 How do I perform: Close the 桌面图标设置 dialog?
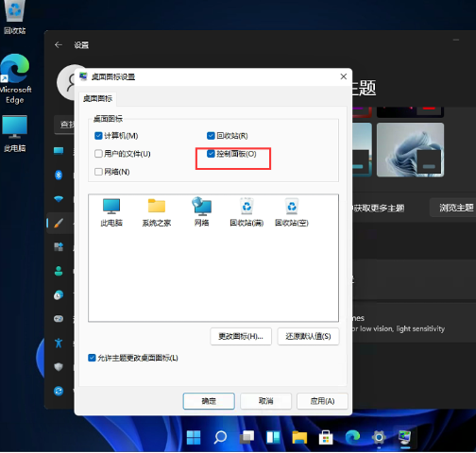[x=344, y=76]
